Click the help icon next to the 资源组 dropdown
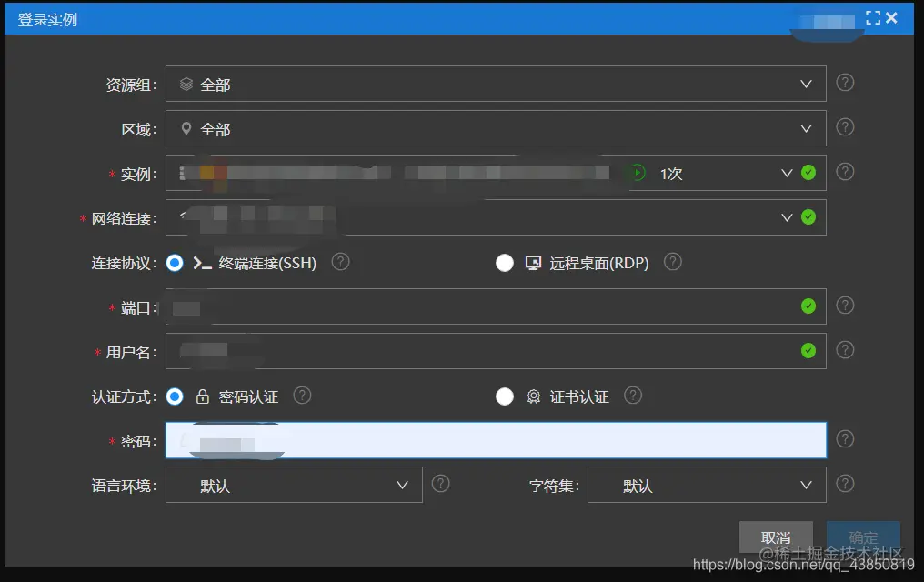 pos(845,82)
